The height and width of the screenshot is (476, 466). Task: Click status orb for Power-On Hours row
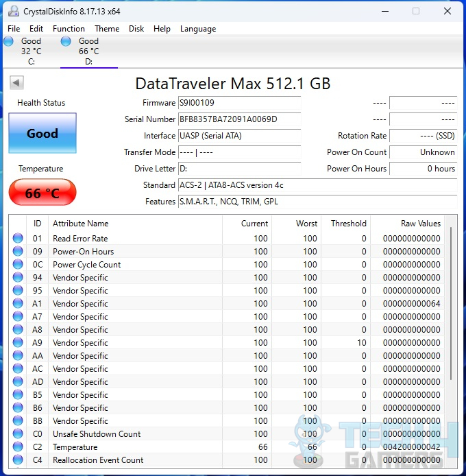[18, 251]
